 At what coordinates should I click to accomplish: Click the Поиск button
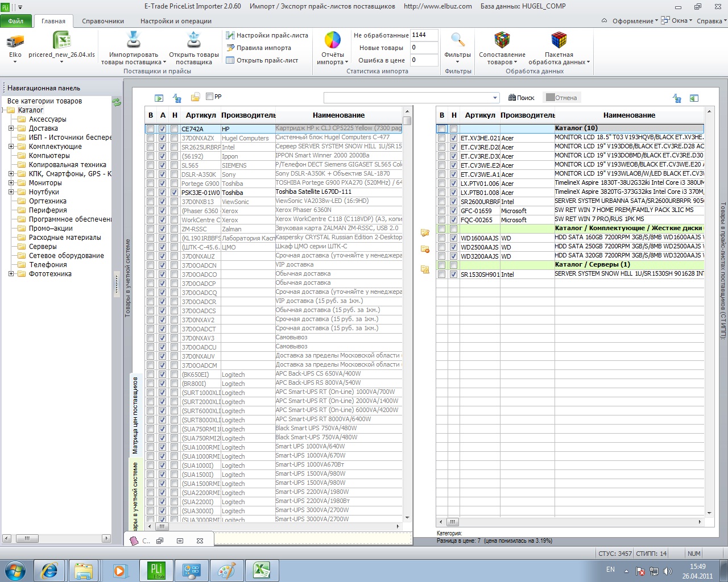click(x=521, y=98)
